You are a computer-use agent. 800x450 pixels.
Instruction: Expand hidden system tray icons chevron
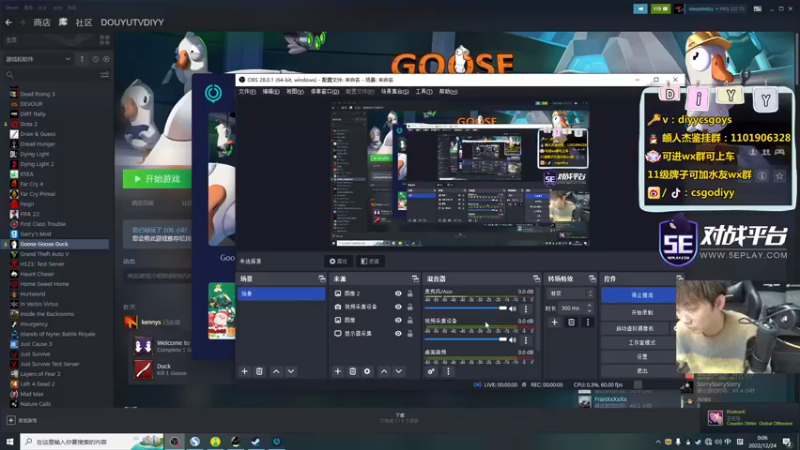coord(658,442)
